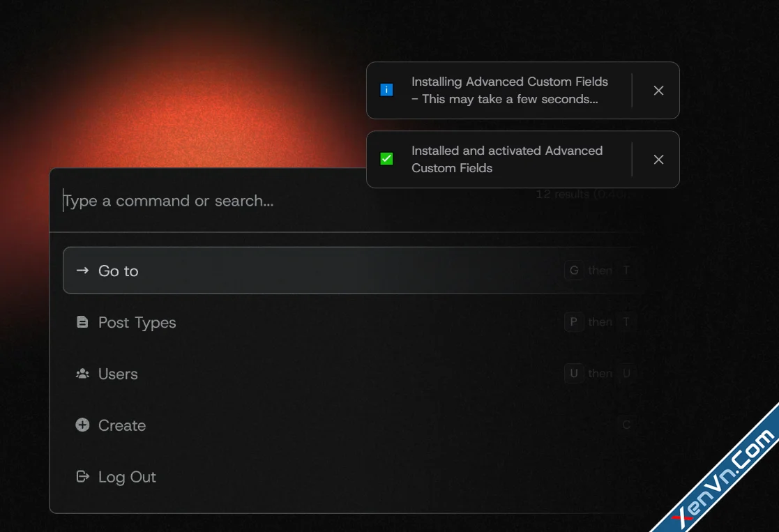Click the green checkmark icon on the installed notification

point(386,159)
